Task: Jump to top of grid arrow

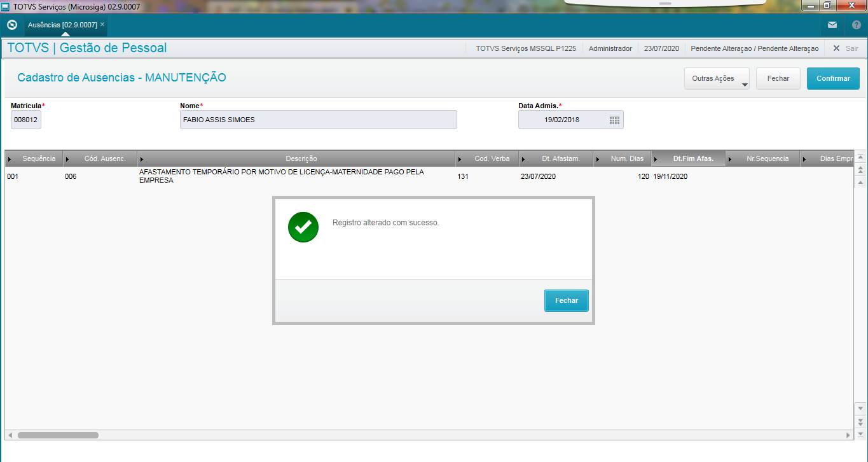Action: point(860,157)
